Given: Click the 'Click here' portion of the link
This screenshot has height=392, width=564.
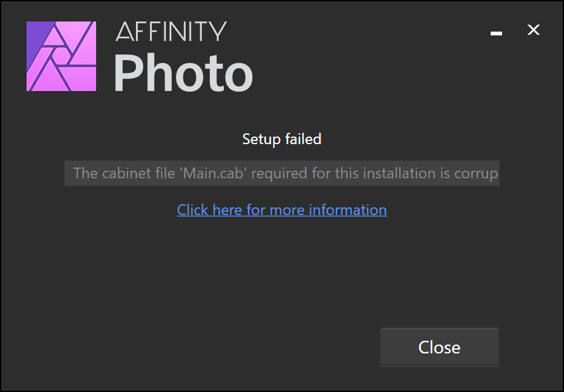Looking at the screenshot, I should coord(210,210).
